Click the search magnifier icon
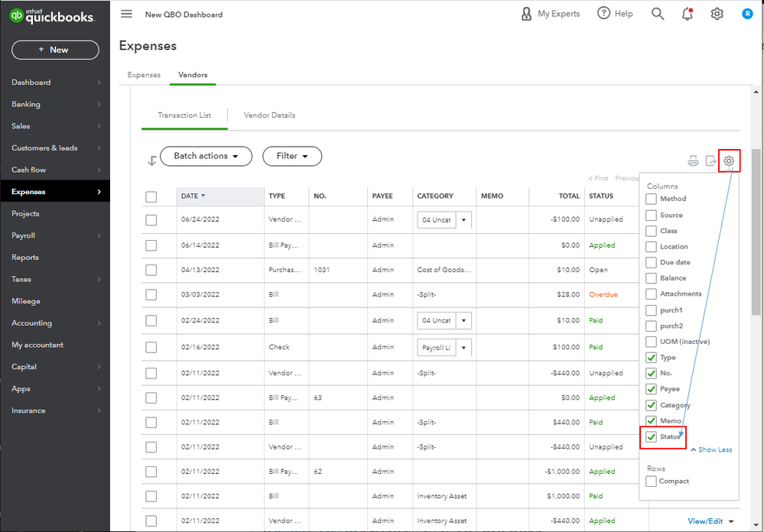Screen dimensions: 764x532 pos(658,14)
